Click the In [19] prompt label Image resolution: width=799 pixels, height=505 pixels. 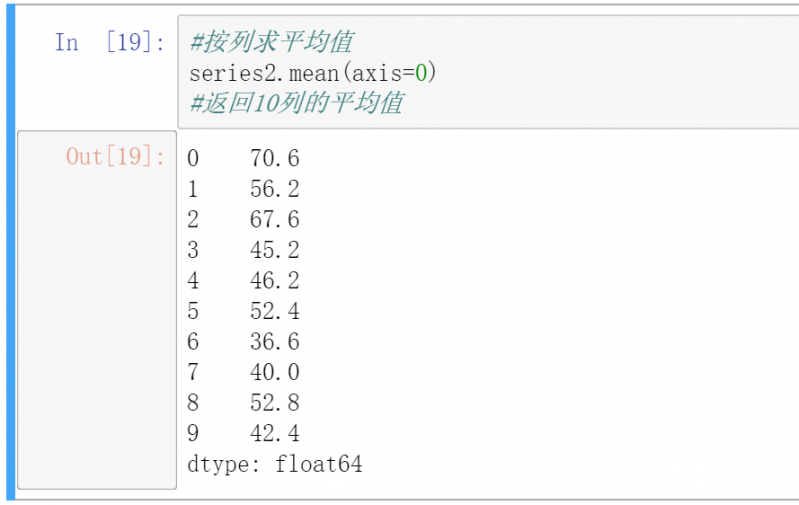110,43
